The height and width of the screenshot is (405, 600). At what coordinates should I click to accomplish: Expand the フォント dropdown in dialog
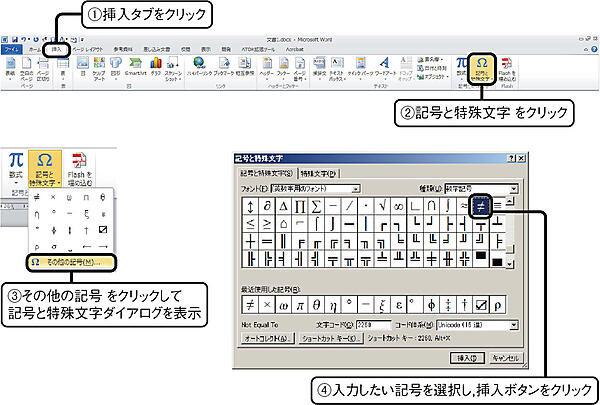pos(357,188)
